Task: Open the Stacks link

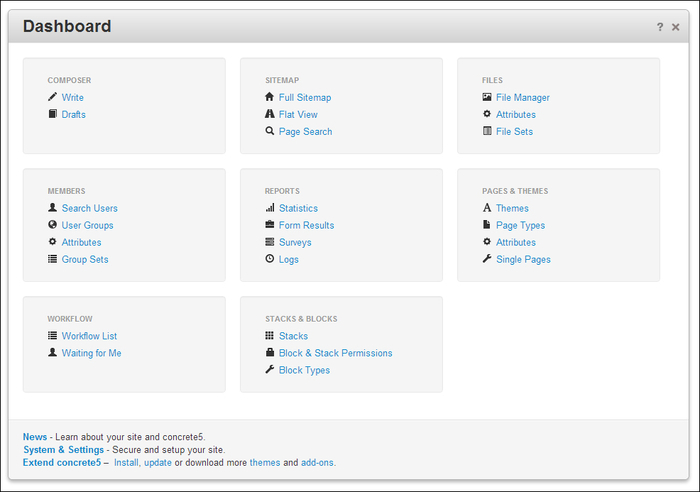Action: click(293, 336)
